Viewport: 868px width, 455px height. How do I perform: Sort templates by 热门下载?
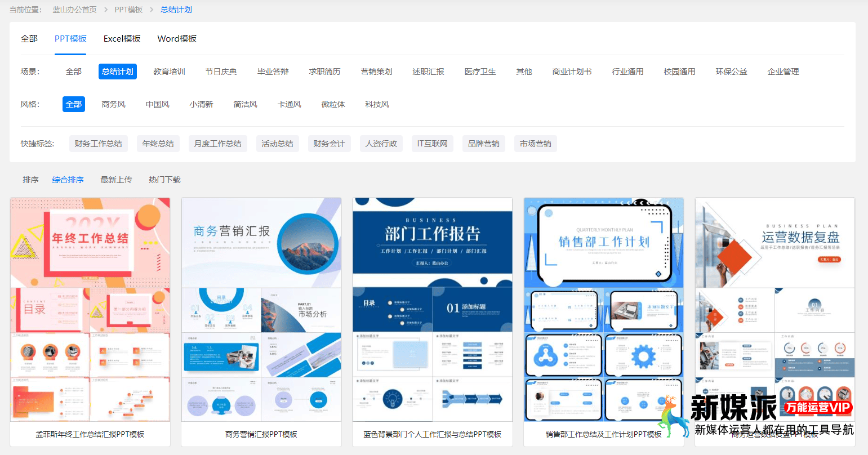pos(164,180)
